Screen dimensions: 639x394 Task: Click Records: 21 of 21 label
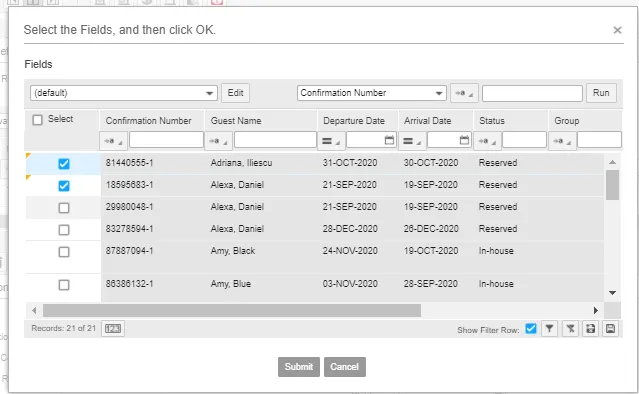(64, 328)
